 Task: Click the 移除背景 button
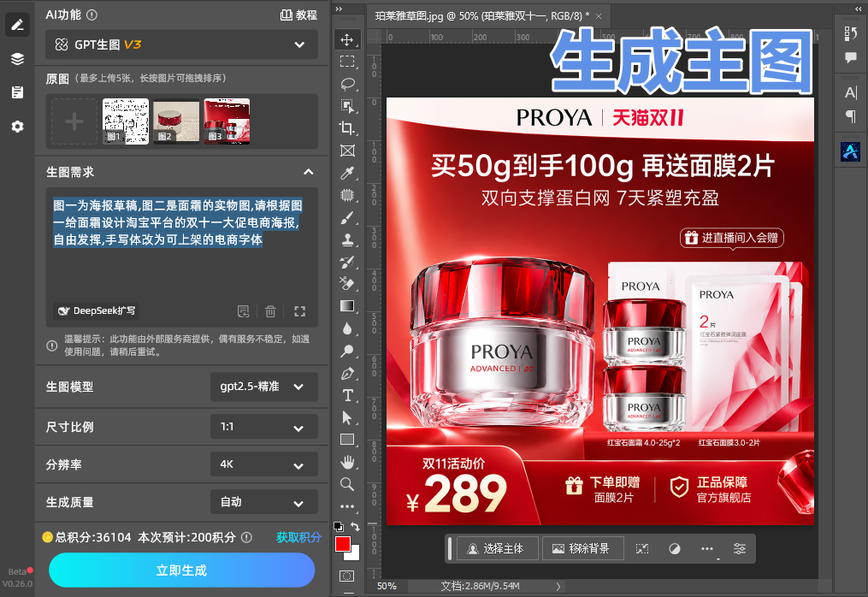coord(582,548)
